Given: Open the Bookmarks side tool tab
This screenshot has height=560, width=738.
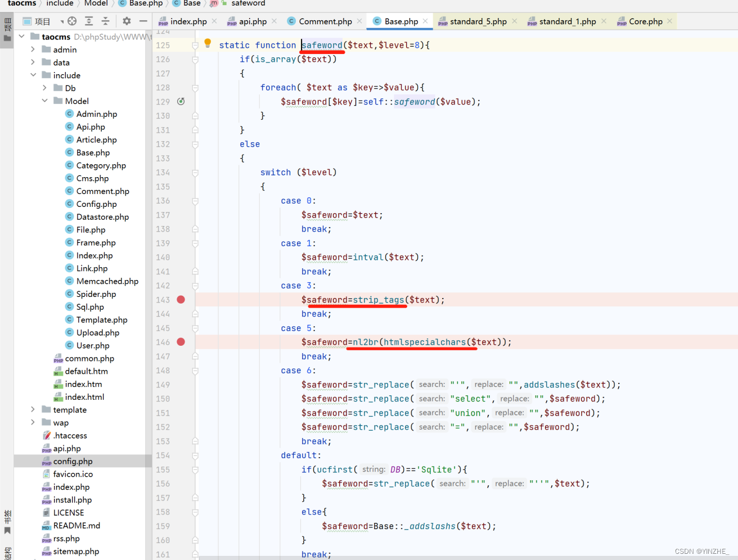Looking at the screenshot, I should coord(7,522).
